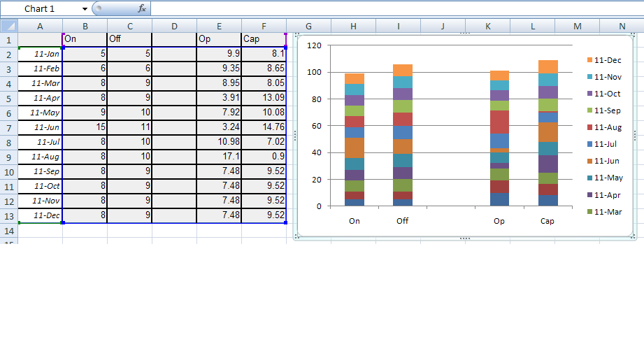Image resolution: width=644 pixels, height=358 pixels.
Task: Click the 11-Mar legend label
Action: tap(607, 211)
